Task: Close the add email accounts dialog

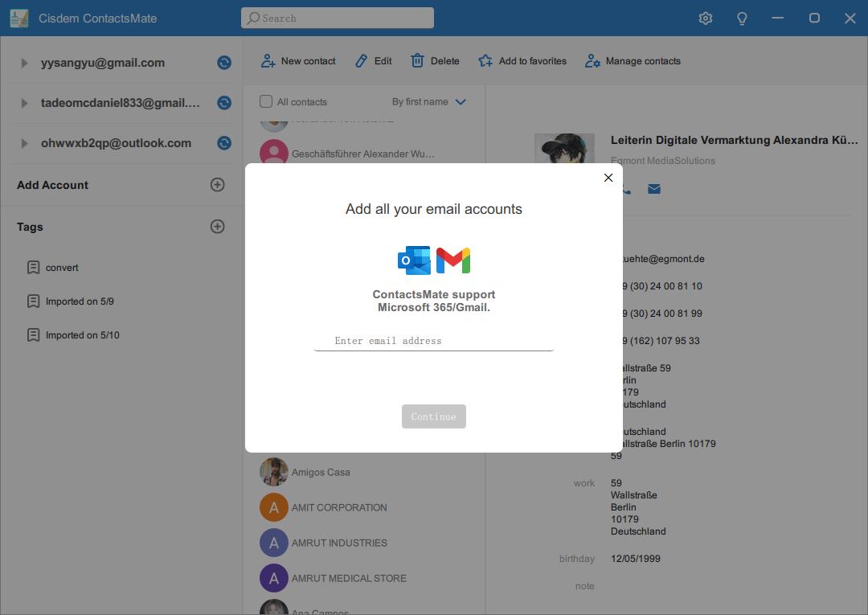Action: 608,178
